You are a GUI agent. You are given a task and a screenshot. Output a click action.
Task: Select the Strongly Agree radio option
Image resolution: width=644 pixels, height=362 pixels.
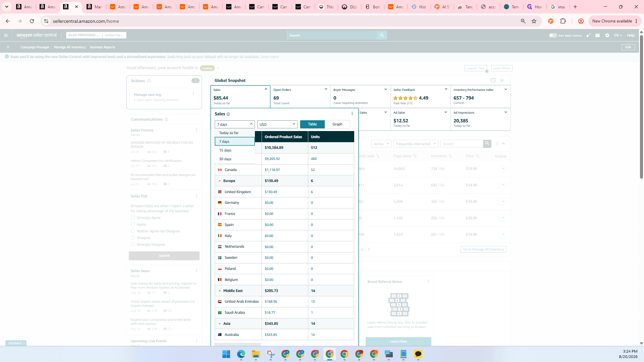click(x=133, y=218)
